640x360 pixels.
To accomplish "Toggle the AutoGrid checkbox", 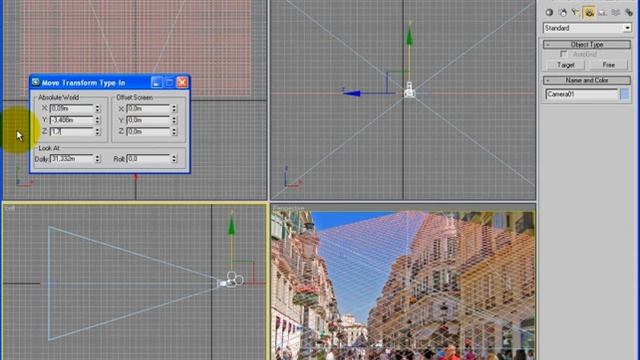I will (563, 54).
